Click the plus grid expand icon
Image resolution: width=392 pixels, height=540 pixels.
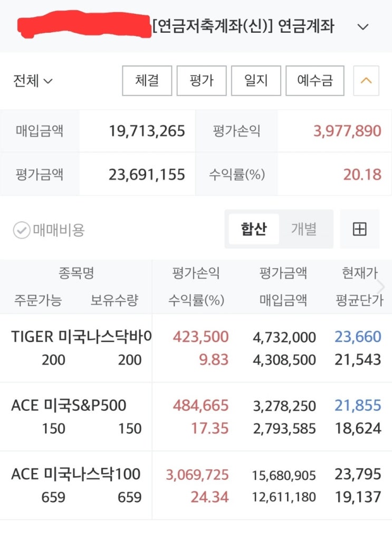tap(359, 229)
